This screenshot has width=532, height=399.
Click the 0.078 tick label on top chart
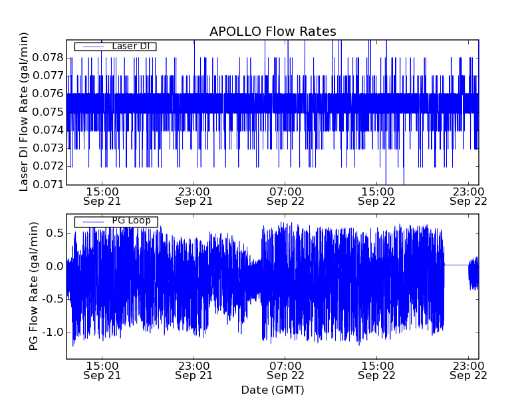click(x=48, y=58)
